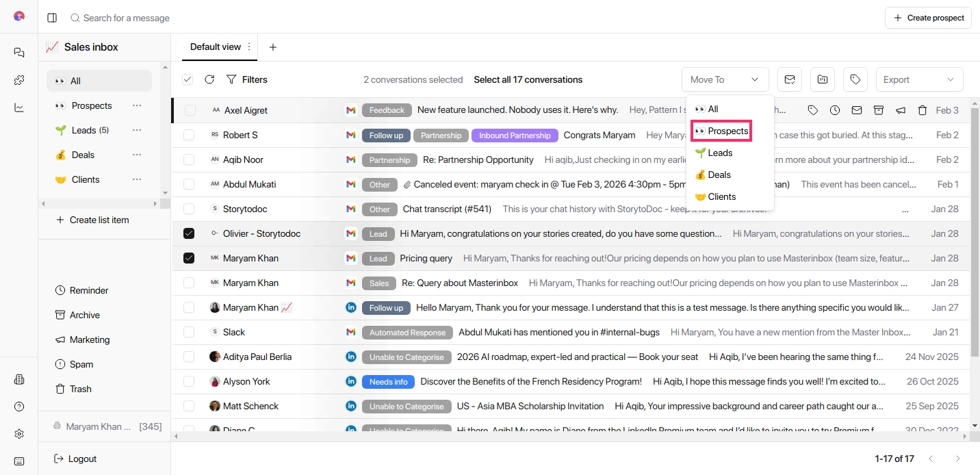The height and width of the screenshot is (475, 980).
Task: Check the Robert S conversation checkbox
Action: (189, 135)
